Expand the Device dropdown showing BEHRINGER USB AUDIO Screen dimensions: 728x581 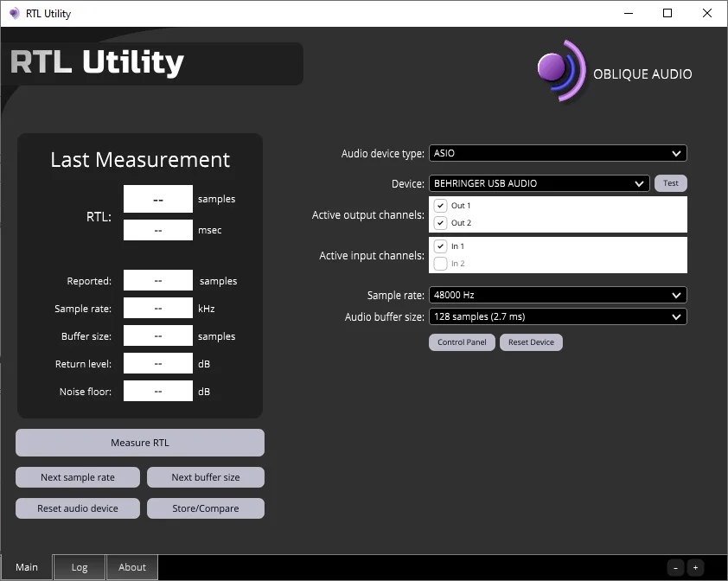pyautogui.click(x=539, y=183)
